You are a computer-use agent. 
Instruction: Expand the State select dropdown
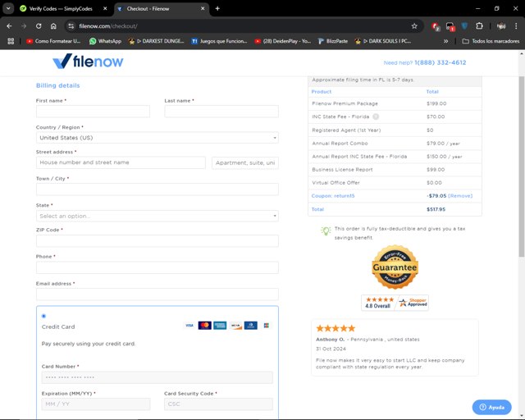click(157, 216)
